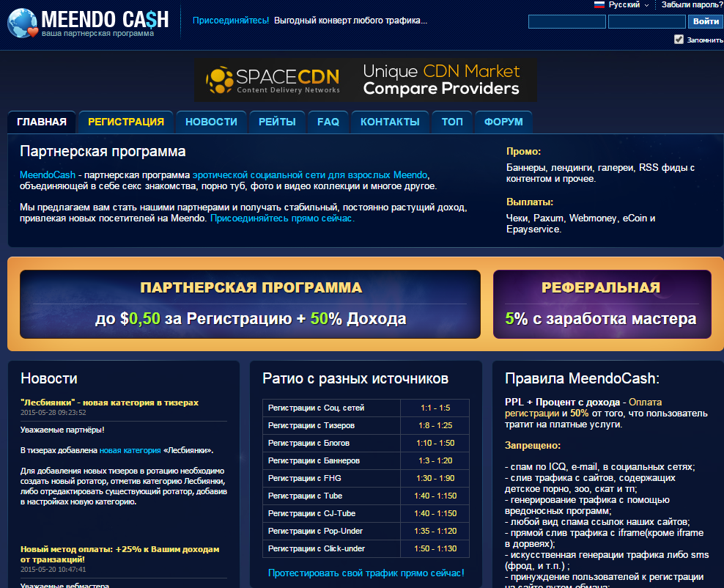724x588 pixels.
Task: Click the новая категория link in the news
Action: pos(130,450)
